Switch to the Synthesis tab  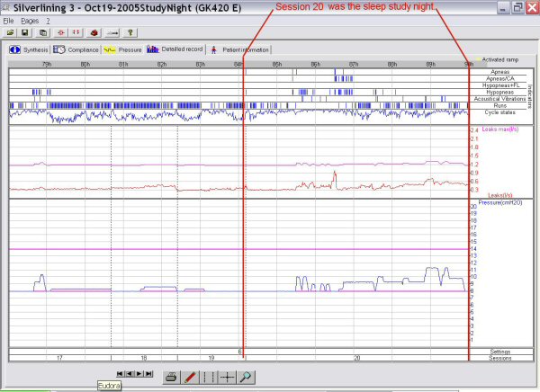coord(29,49)
